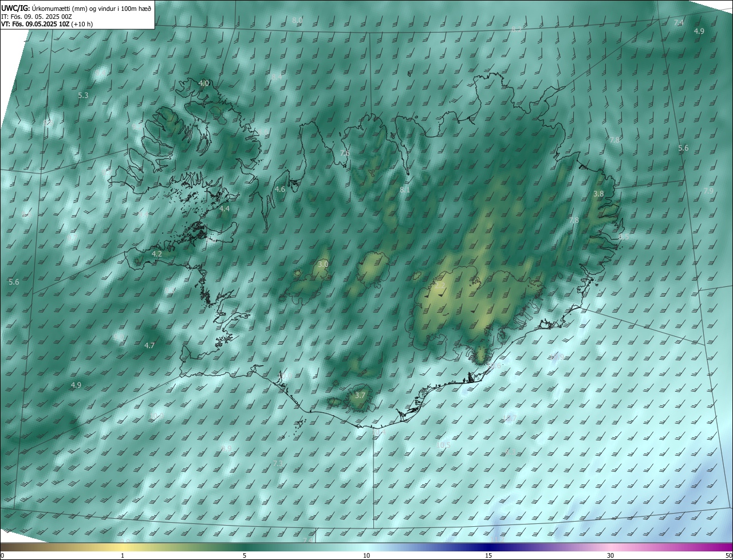
Task: Click the 3.0 value label on the glacier
Action: click(x=323, y=264)
